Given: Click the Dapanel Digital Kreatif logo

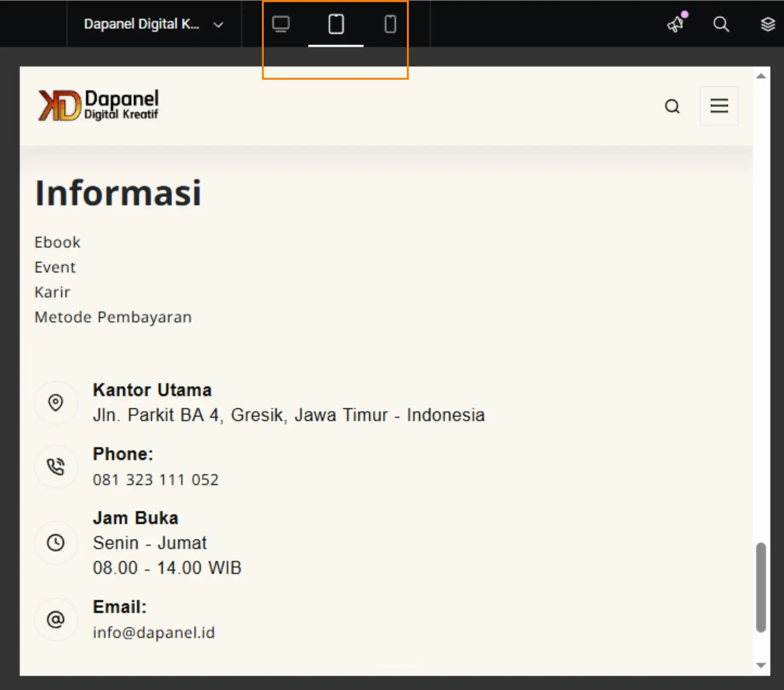Looking at the screenshot, I should coord(98,104).
